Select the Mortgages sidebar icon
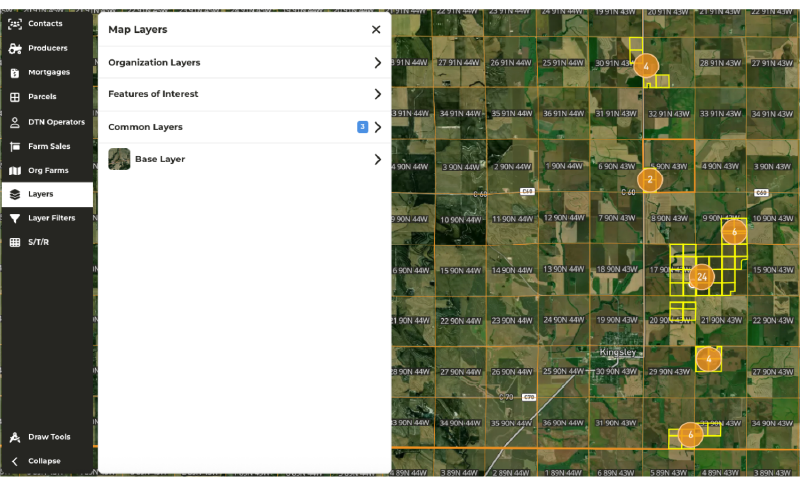 15,73
